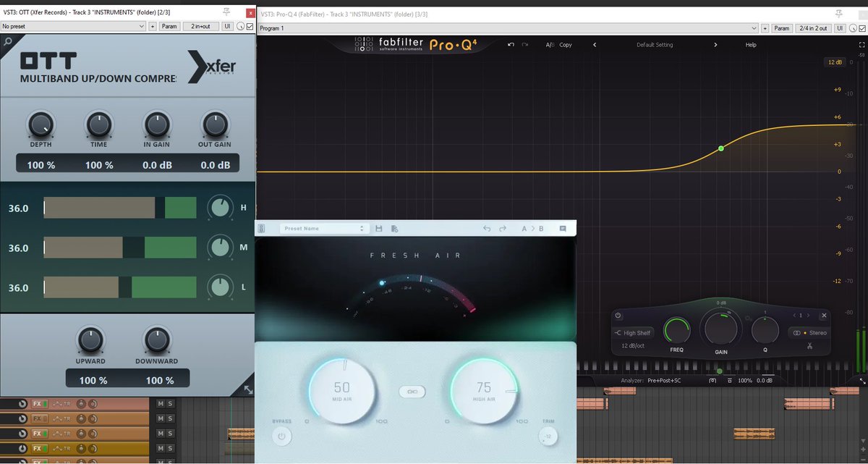Toggle Pro-Q A/B state
The width and height of the screenshot is (868, 464).
(549, 45)
